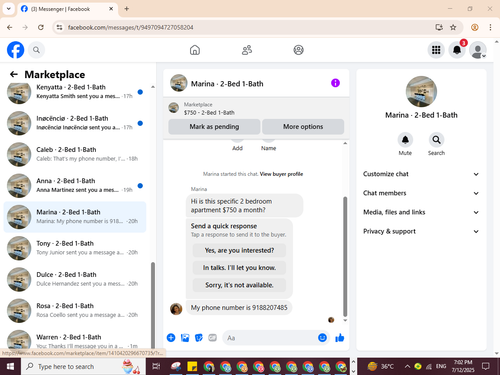Viewport: 500px width, 375px height.
Task: Expand Privacy & support section
Action: coord(421,231)
